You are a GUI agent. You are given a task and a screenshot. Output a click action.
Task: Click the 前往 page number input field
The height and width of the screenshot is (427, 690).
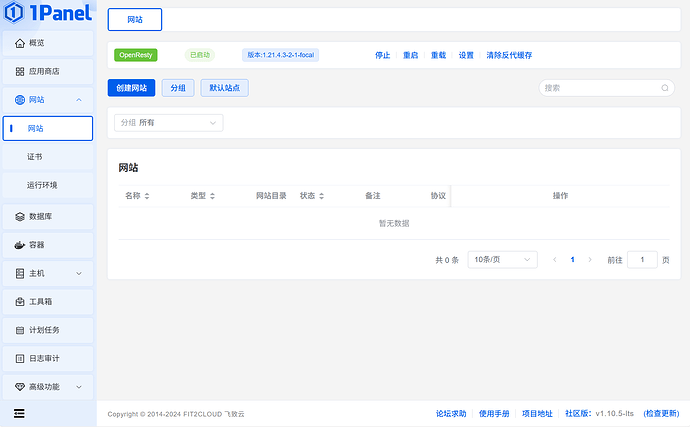pyautogui.click(x=642, y=259)
